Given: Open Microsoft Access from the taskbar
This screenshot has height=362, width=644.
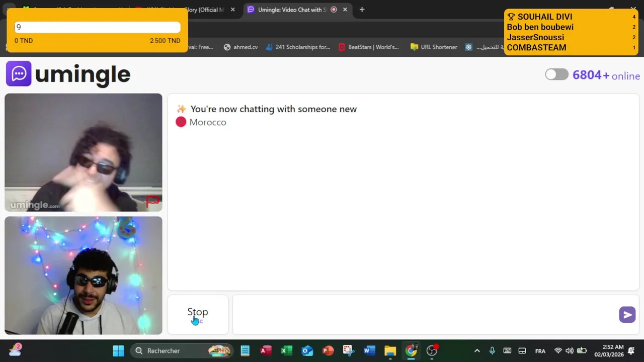Looking at the screenshot, I should 266,351.
